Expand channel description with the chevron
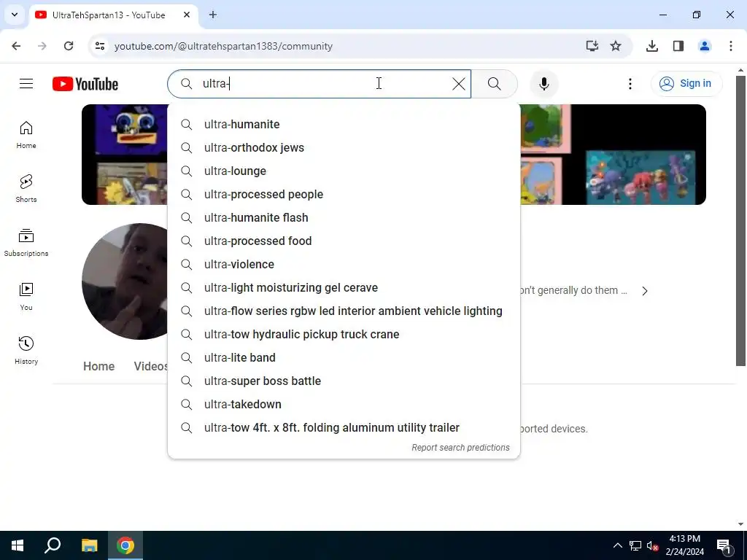 (645, 291)
